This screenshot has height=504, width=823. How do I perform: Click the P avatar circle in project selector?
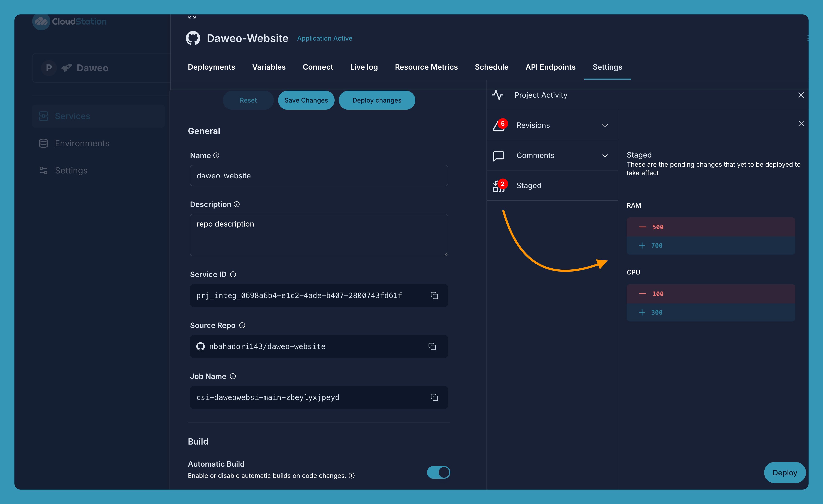click(49, 68)
